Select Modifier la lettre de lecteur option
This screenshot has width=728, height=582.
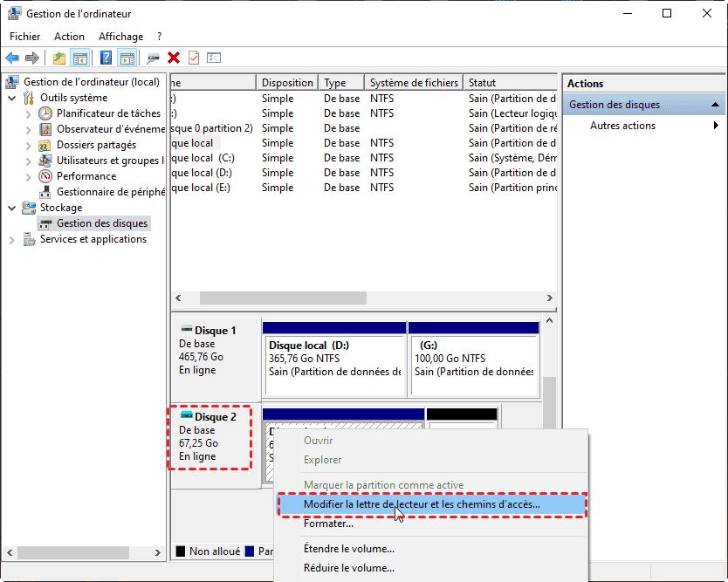pyautogui.click(x=422, y=504)
